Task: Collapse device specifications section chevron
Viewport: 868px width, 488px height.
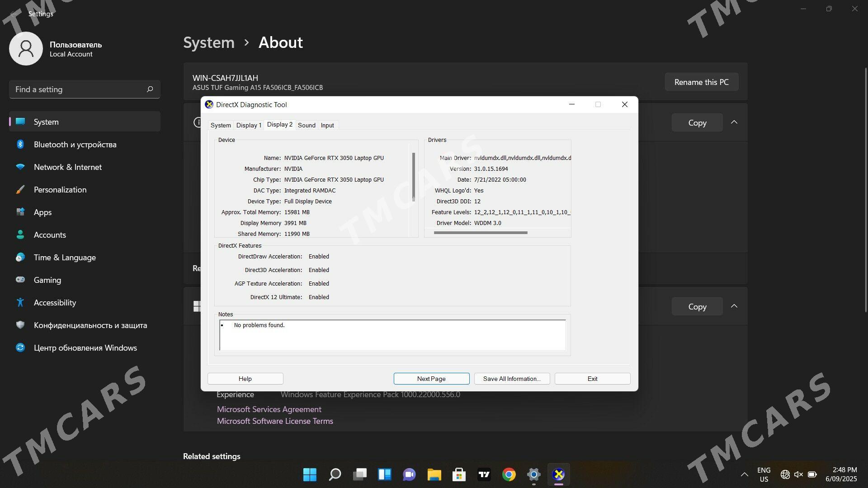Action: pyautogui.click(x=734, y=122)
